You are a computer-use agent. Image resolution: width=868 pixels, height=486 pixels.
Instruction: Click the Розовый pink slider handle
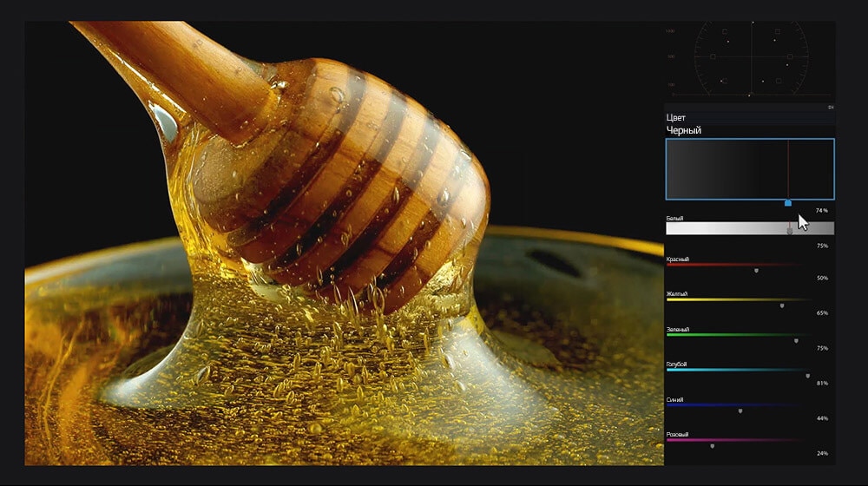[x=712, y=446]
